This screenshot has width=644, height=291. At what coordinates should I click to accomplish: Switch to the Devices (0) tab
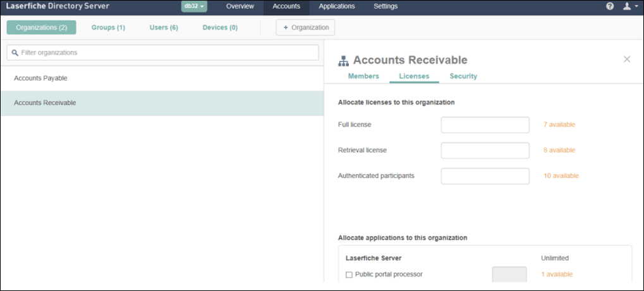(220, 28)
